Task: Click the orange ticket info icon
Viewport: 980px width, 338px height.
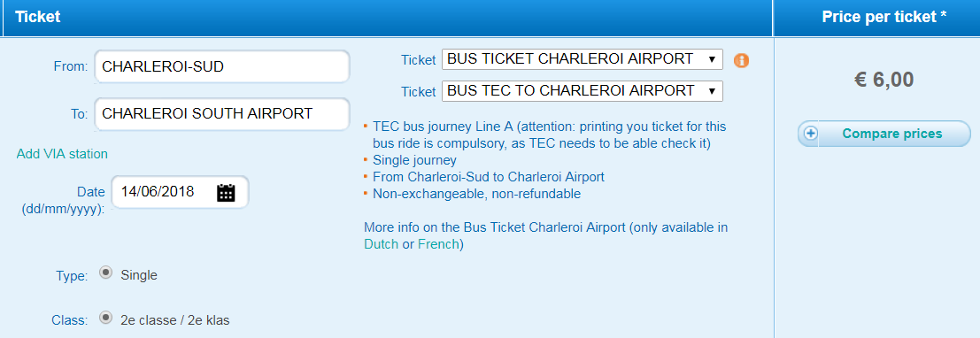Action: tap(741, 60)
